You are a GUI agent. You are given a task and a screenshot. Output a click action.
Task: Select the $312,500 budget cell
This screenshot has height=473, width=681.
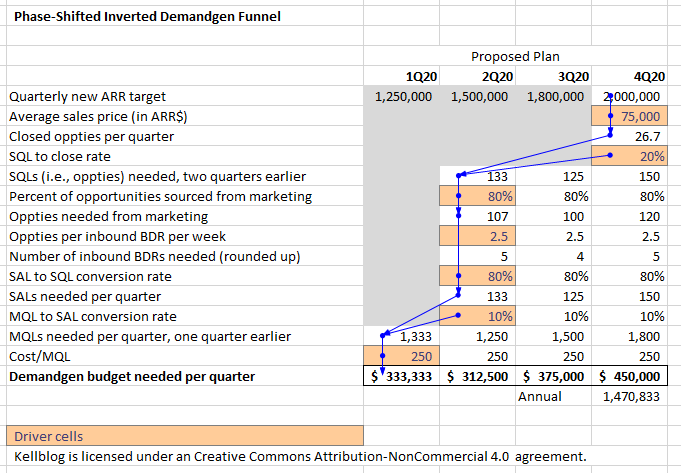click(x=477, y=376)
